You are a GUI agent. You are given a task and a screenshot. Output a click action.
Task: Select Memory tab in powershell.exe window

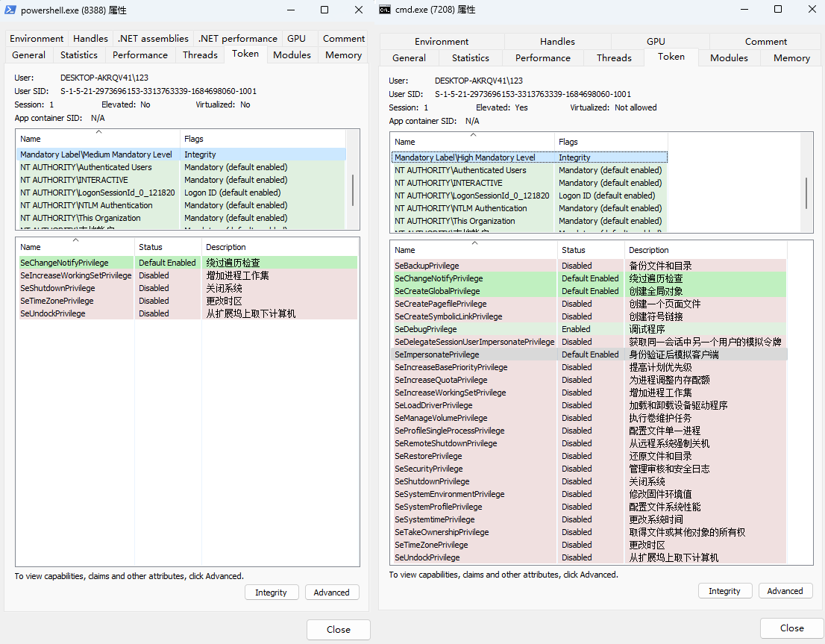click(x=343, y=54)
